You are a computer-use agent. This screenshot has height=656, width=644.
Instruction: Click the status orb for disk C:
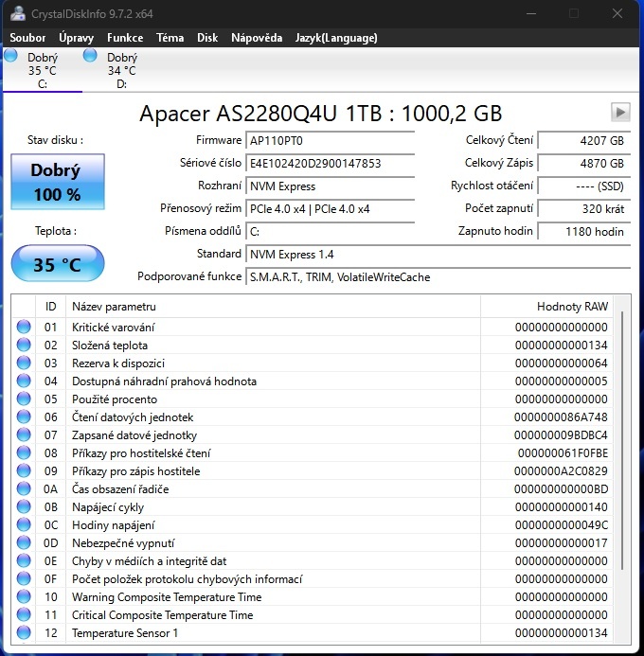click(10, 55)
